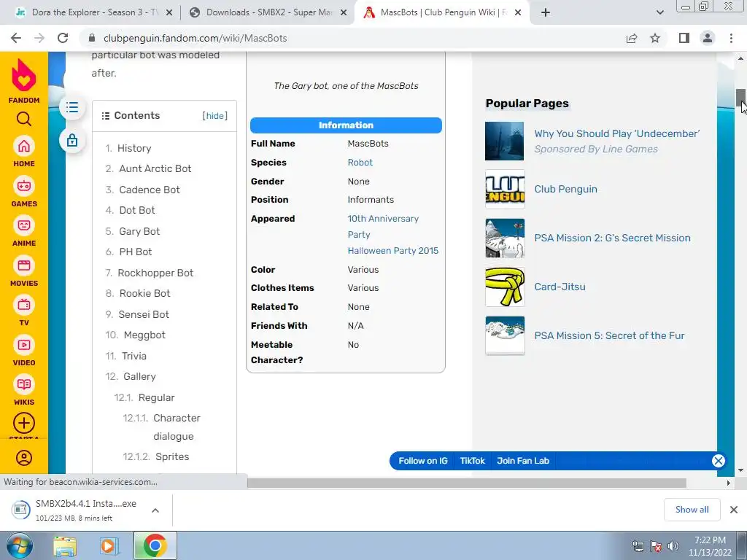747x560 pixels.
Task: Click the site padlock in address bar
Action: pos(93,38)
